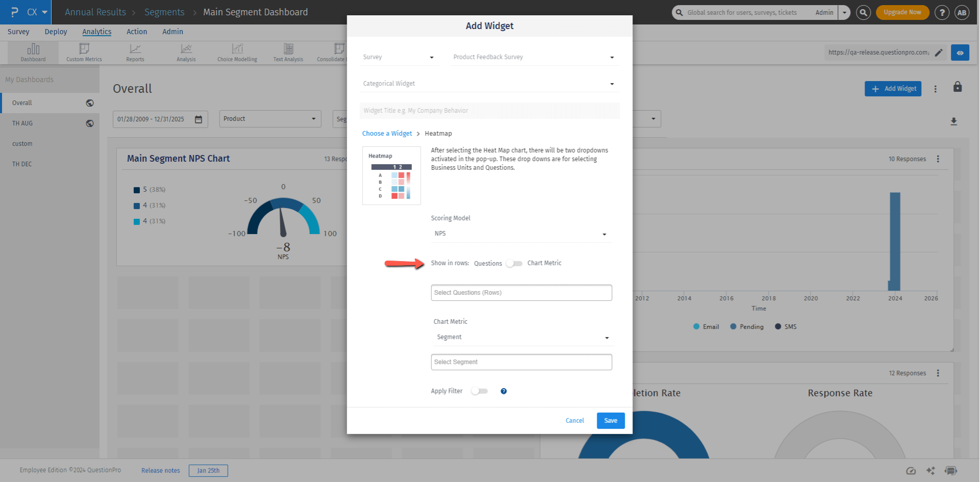This screenshot has height=482, width=980.
Task: Open Choice Modelling
Action: (237, 52)
